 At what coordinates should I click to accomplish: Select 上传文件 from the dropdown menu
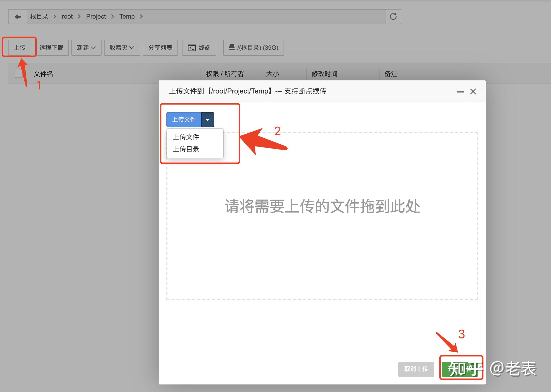(x=186, y=137)
